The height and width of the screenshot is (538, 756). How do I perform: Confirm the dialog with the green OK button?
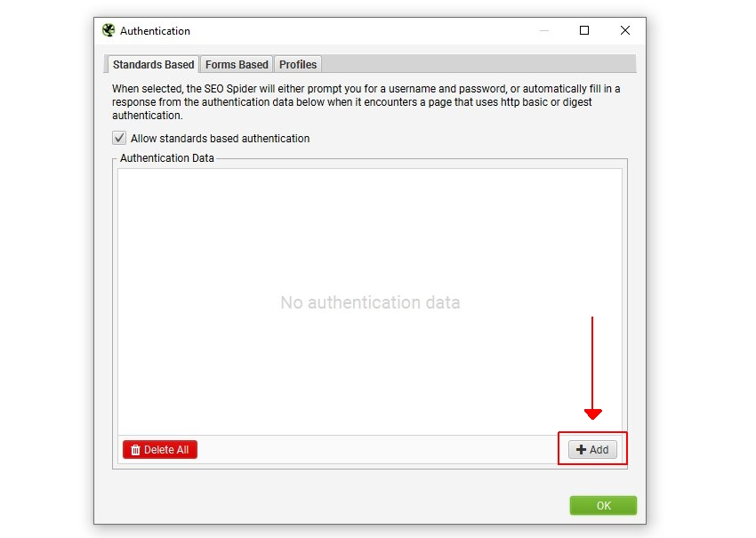click(x=603, y=506)
